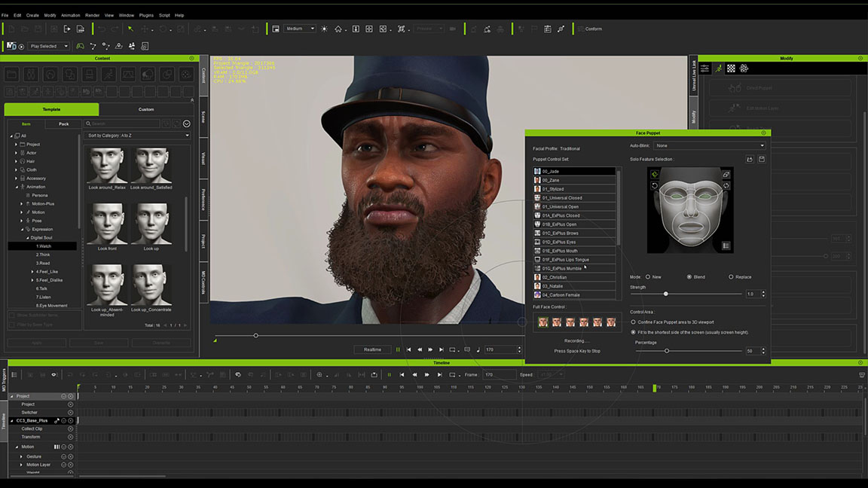Select the New mode radio button
Image resolution: width=868 pixels, height=488 pixels.
(x=648, y=276)
